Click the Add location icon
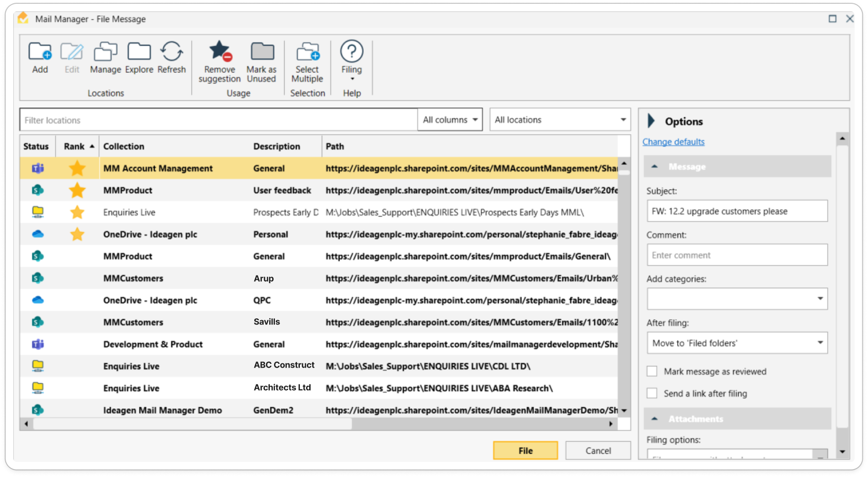868x477 pixels. [x=40, y=52]
